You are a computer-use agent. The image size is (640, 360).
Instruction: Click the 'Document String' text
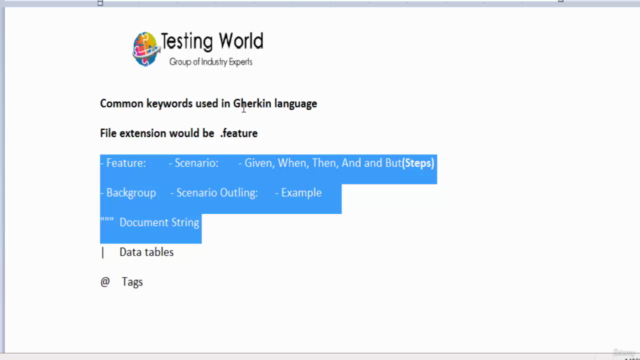[159, 223]
